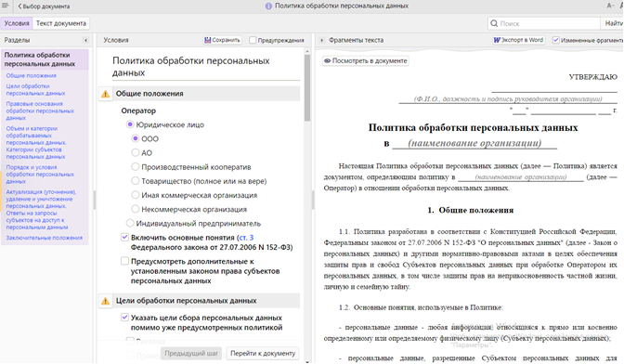Click the УТВЕРЖДАЮ text in document

pos(593,77)
